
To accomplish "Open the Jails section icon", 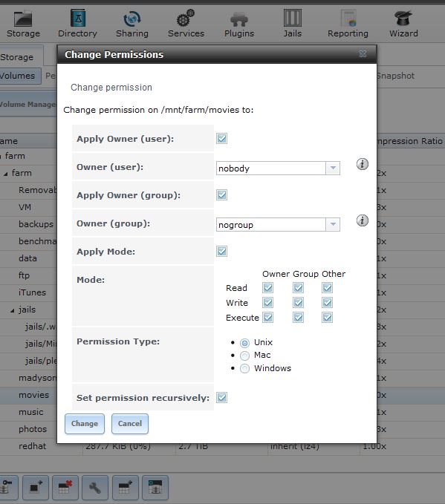I will tap(292, 18).
